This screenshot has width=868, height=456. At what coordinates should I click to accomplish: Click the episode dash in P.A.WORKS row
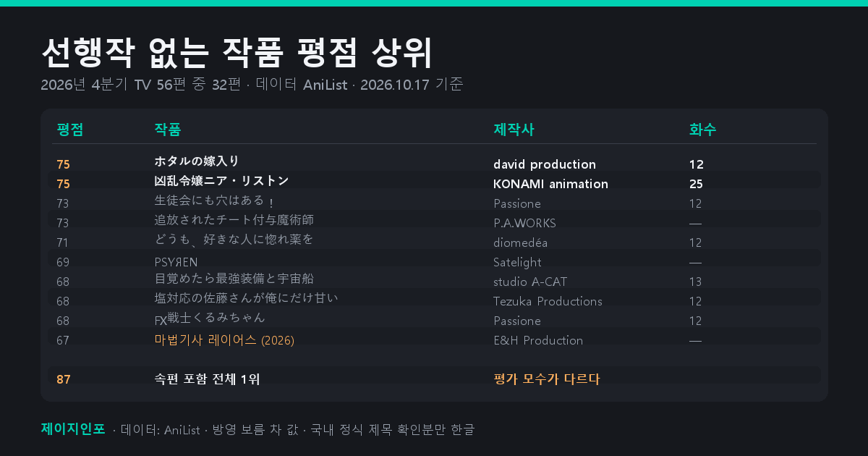(x=696, y=223)
